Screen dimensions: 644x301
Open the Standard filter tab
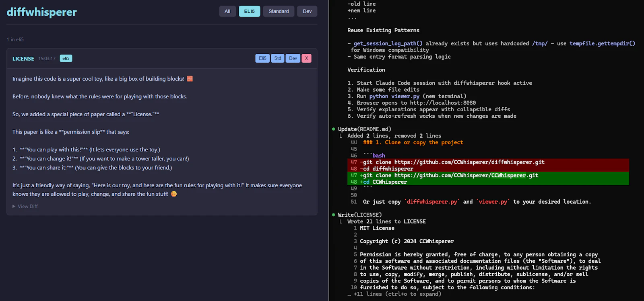279,11
